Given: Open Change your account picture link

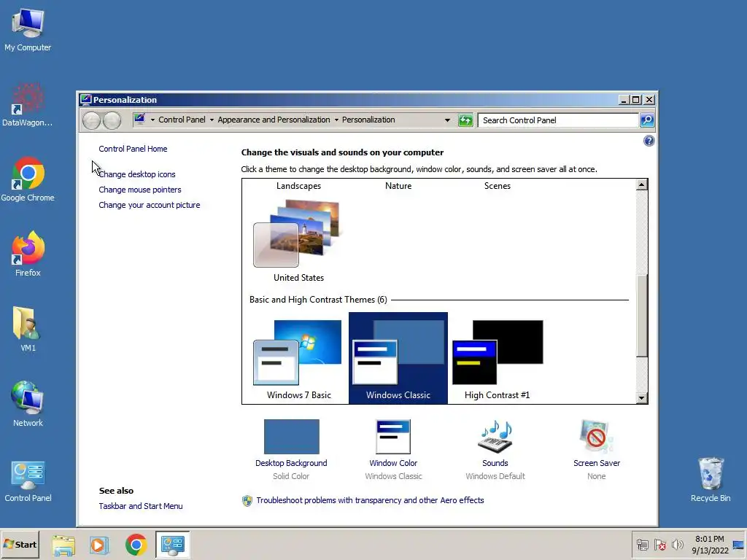Looking at the screenshot, I should coord(150,205).
